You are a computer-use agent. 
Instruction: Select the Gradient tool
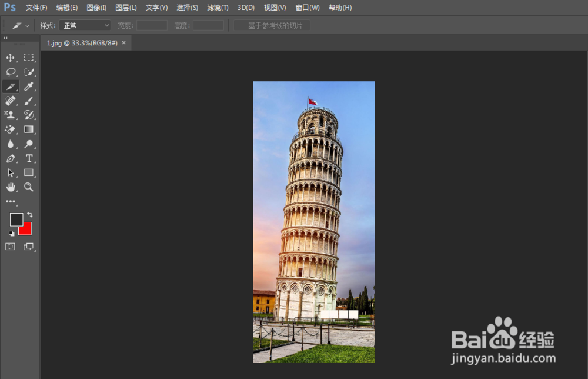29,129
